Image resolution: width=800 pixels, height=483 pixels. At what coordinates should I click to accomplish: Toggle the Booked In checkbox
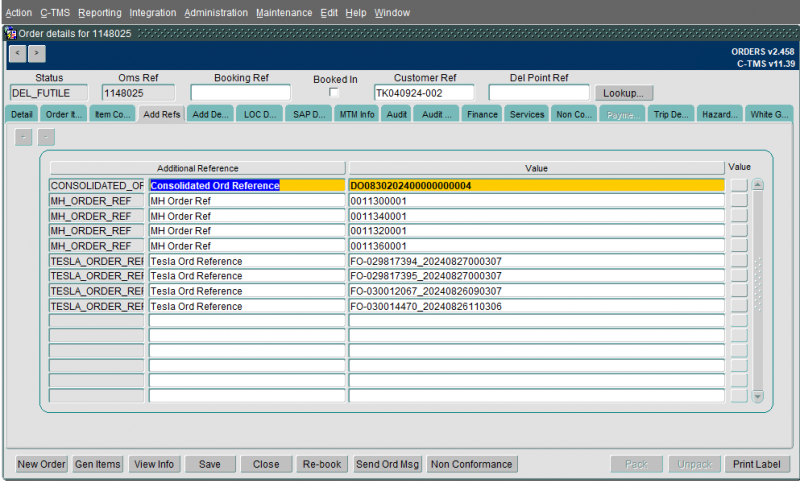click(334, 92)
